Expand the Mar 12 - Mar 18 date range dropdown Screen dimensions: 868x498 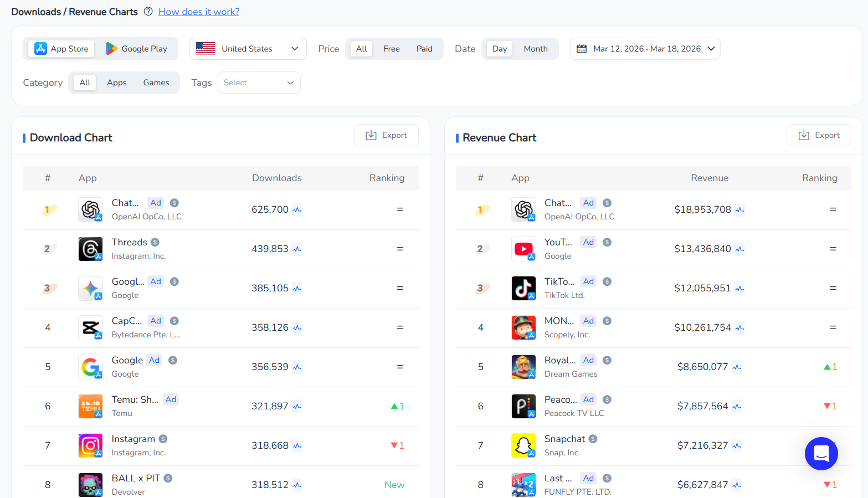[x=645, y=48]
